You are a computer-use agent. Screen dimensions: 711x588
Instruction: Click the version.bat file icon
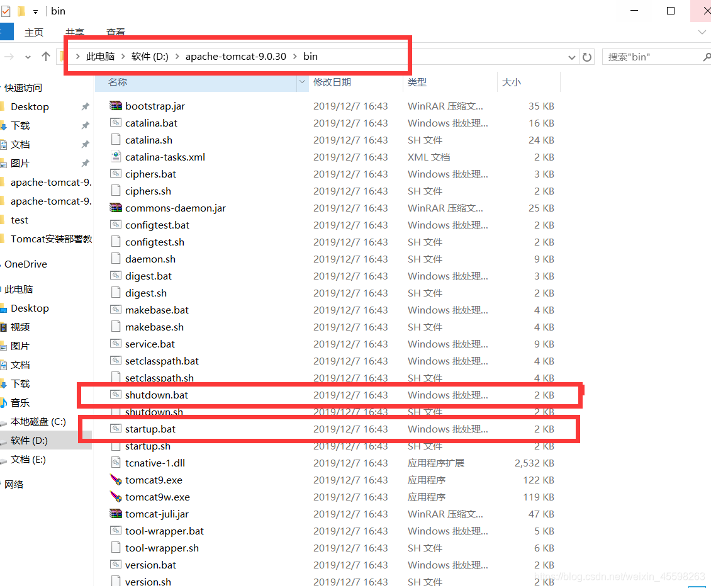116,565
